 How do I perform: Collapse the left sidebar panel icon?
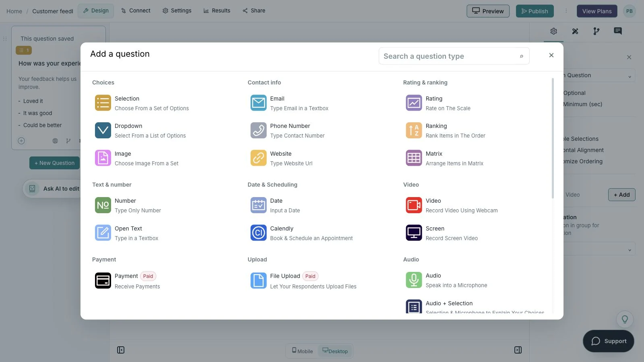pos(121,350)
